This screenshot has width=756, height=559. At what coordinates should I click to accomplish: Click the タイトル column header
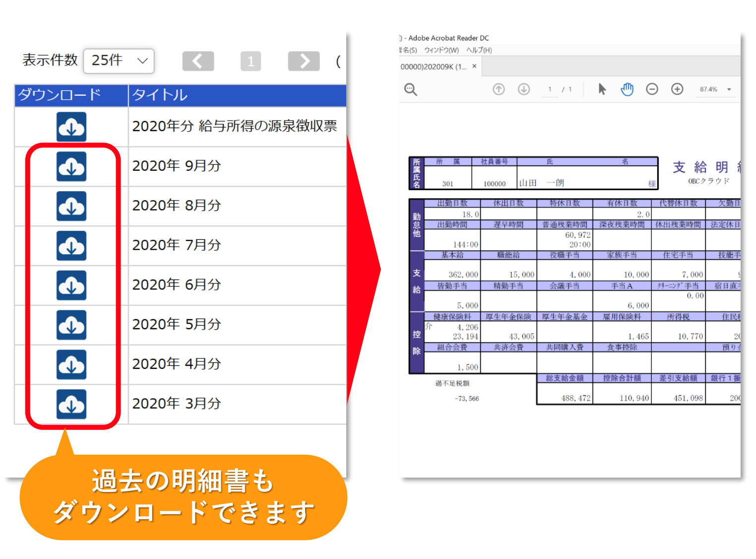[x=238, y=95]
